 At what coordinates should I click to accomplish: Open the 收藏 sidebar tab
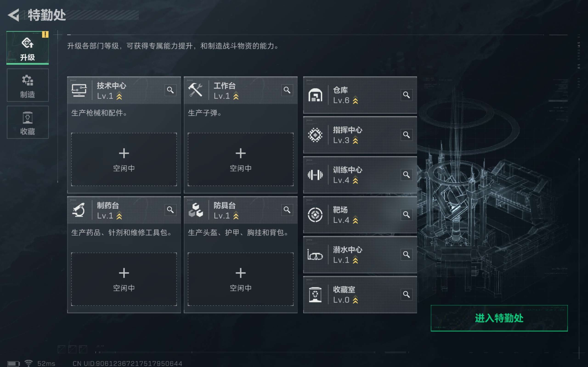pyautogui.click(x=28, y=122)
